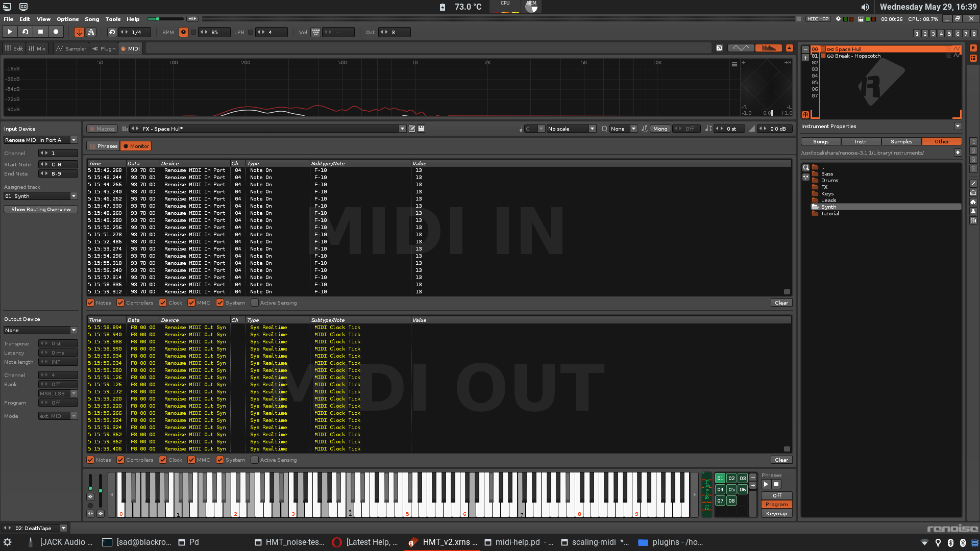The image size is (980, 551).
Task: Open the Song menu
Action: (92, 19)
